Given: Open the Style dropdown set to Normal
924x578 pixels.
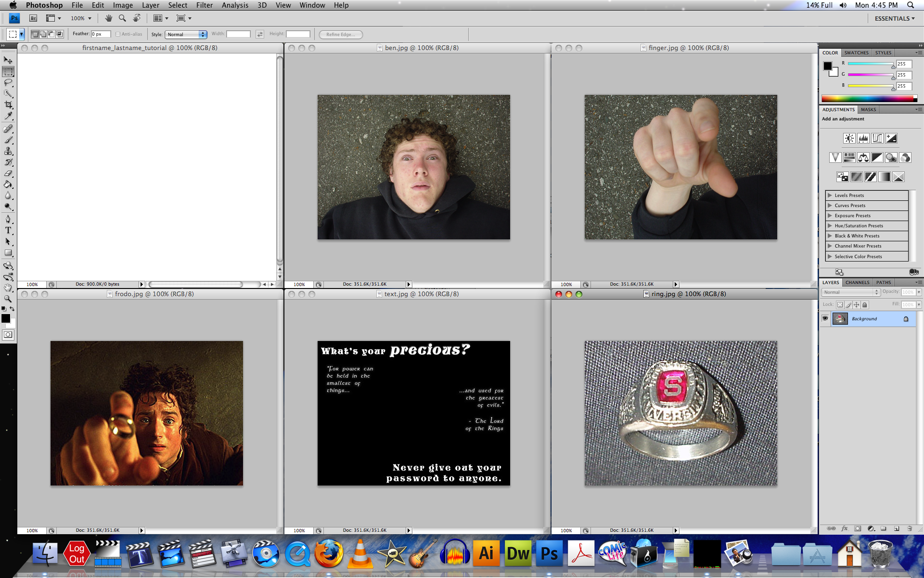Looking at the screenshot, I should click(x=186, y=34).
